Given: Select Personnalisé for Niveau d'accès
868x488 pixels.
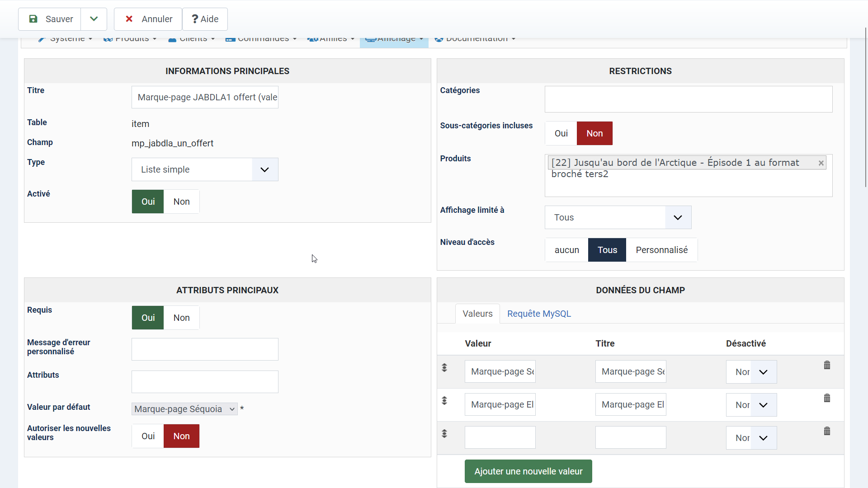Looking at the screenshot, I should tap(661, 250).
